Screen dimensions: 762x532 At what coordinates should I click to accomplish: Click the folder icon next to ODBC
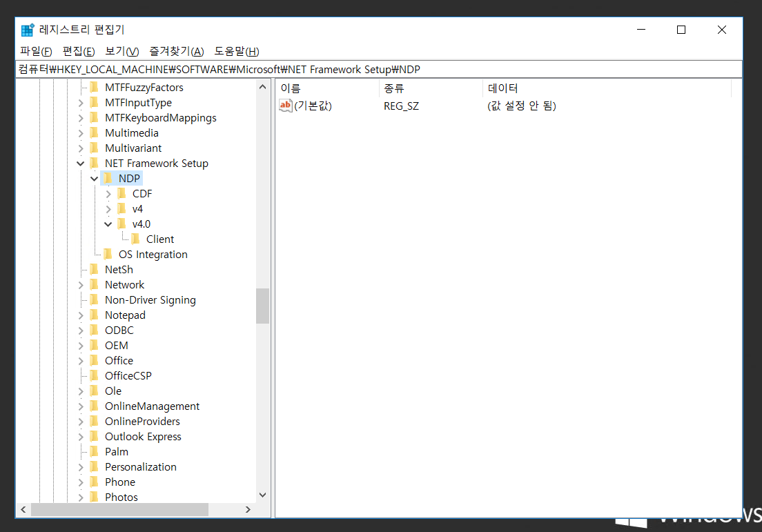point(95,331)
